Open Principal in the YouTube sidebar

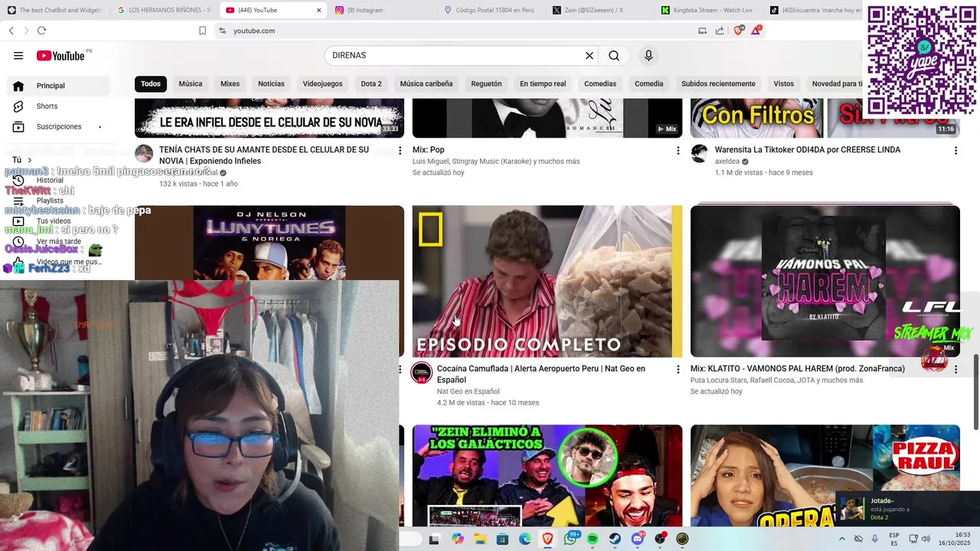click(x=58, y=86)
